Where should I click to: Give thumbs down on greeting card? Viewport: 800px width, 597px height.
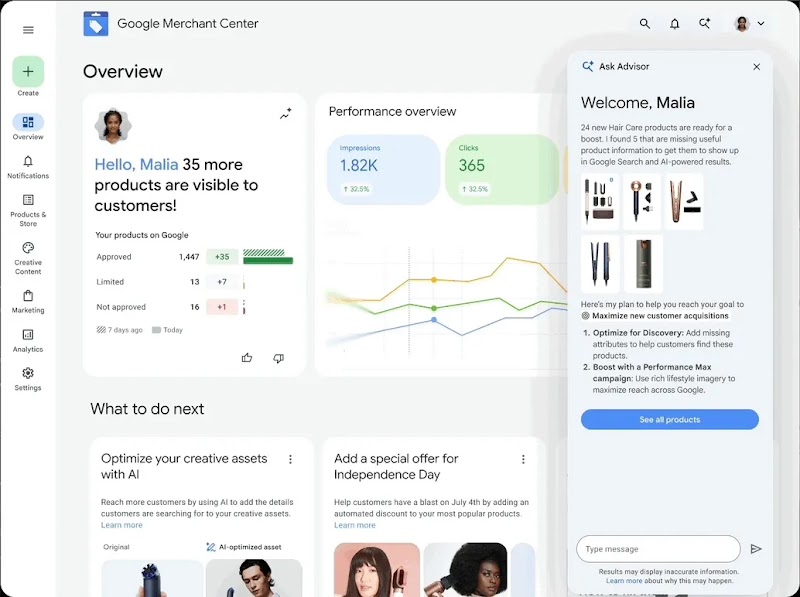click(x=279, y=358)
